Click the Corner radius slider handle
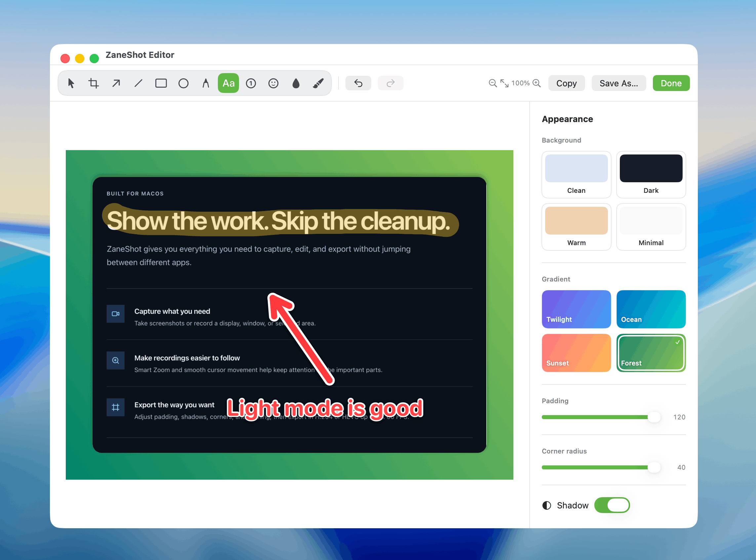Screen dimensions: 756x560 click(654, 467)
